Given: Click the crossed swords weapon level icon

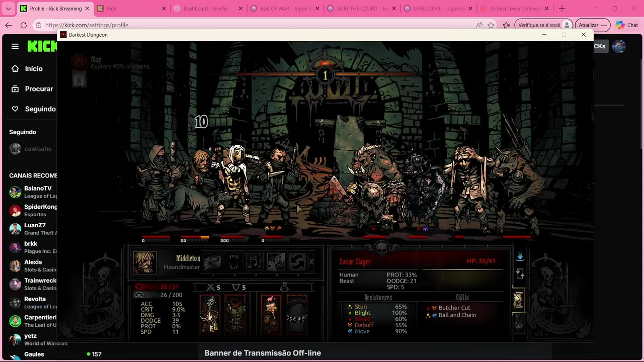Looking at the screenshot, I should pos(211,287).
